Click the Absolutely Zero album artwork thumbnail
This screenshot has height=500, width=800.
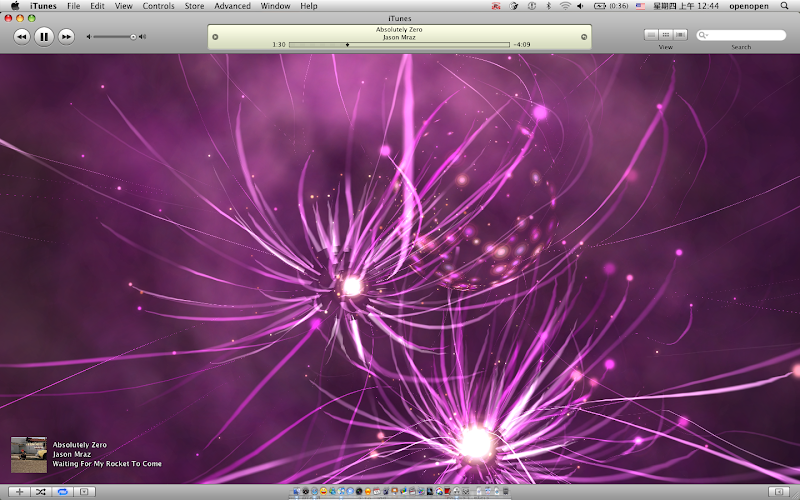coord(28,454)
